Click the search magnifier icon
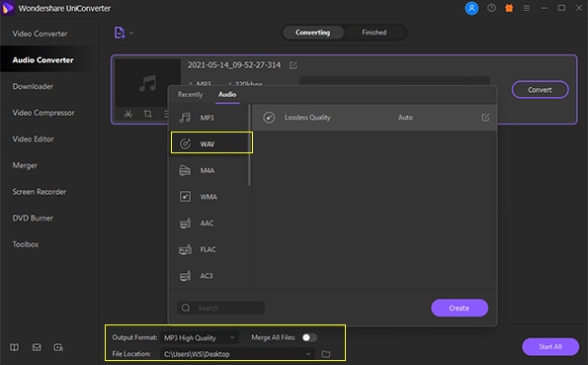The width and height of the screenshot is (588, 365). pos(186,308)
